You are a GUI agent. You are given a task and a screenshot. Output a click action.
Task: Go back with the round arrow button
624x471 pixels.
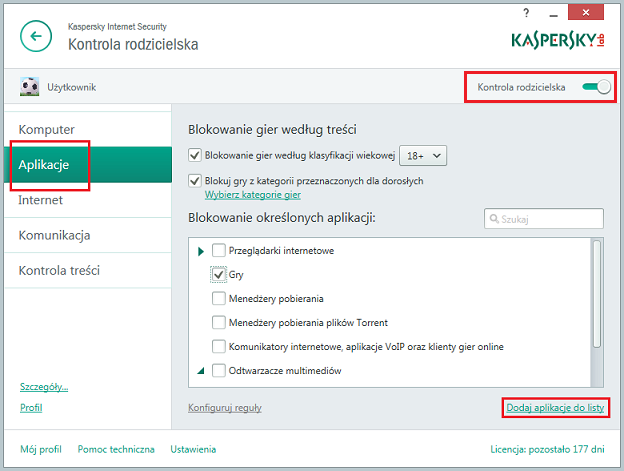click(x=36, y=36)
